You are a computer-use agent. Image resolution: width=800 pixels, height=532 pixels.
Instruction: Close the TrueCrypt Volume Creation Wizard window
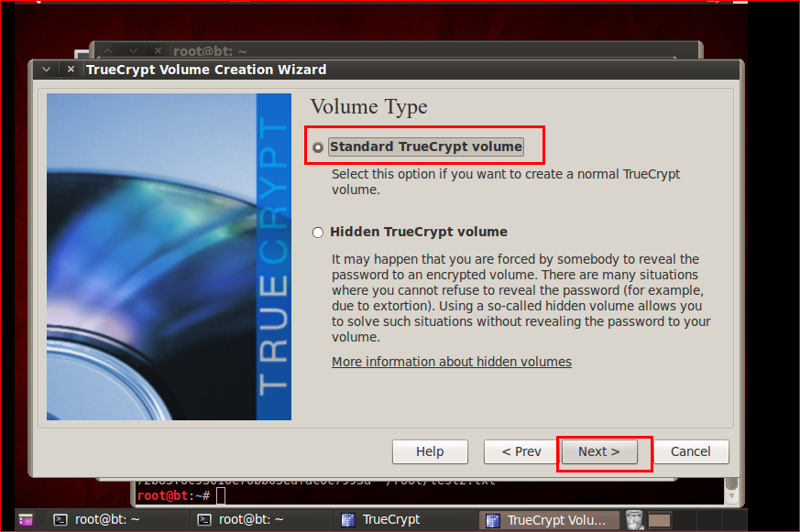pyautogui.click(x=71, y=70)
